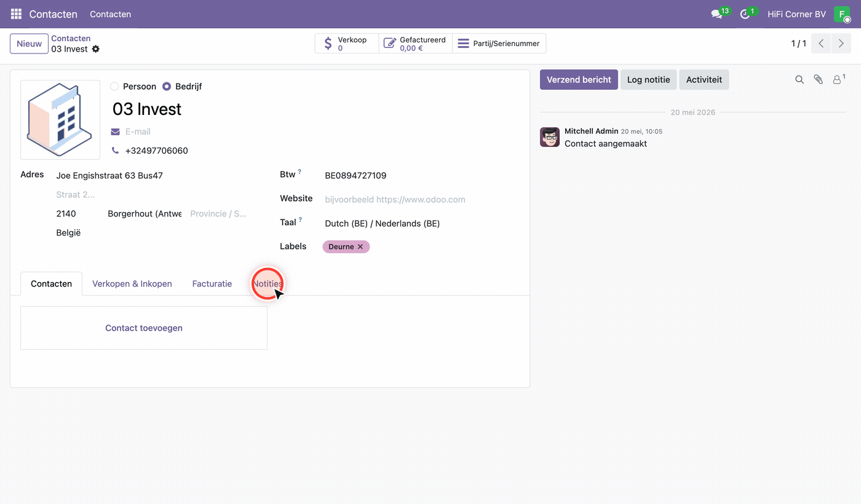Go to previous record arrow
861x504 pixels.
(x=821, y=44)
